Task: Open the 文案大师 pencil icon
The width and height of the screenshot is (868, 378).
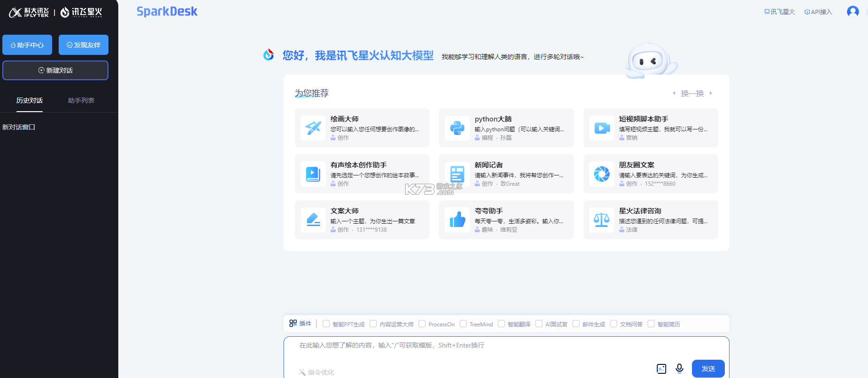Action: coord(313,220)
